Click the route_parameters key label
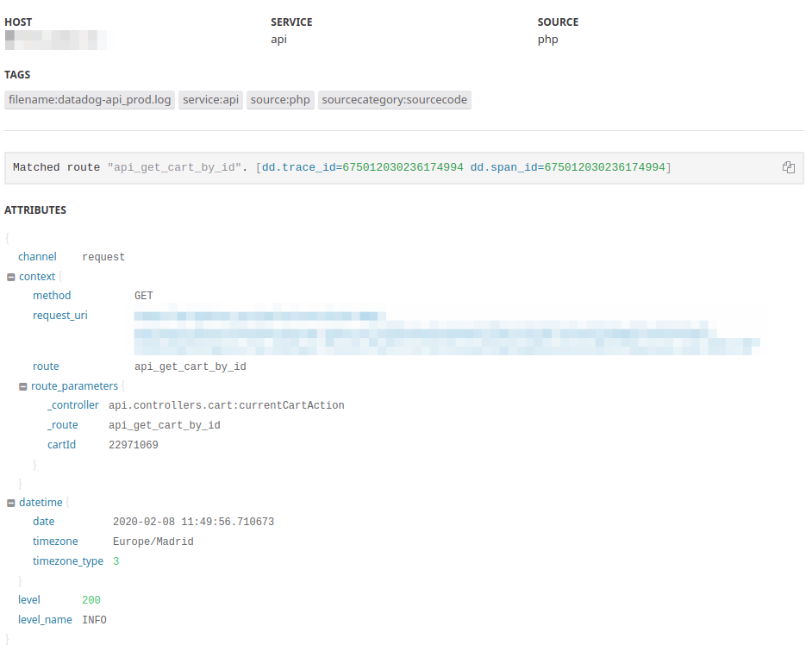 click(75, 386)
